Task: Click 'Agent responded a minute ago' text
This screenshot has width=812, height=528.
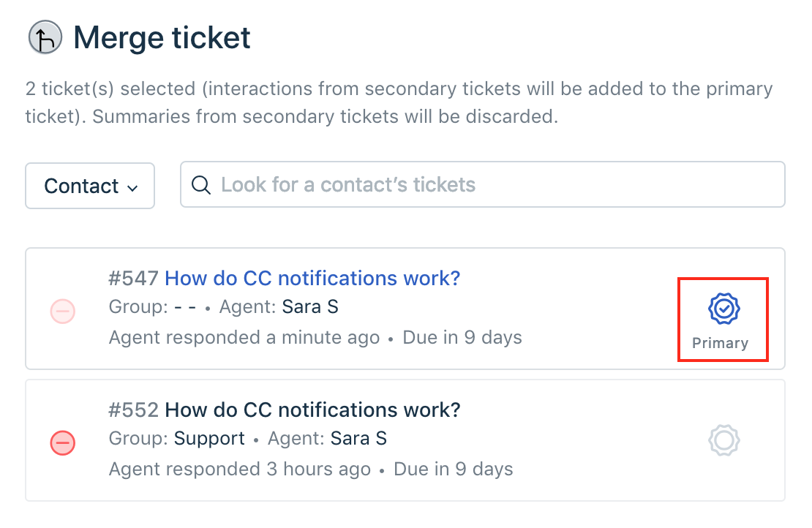Action: (244, 338)
